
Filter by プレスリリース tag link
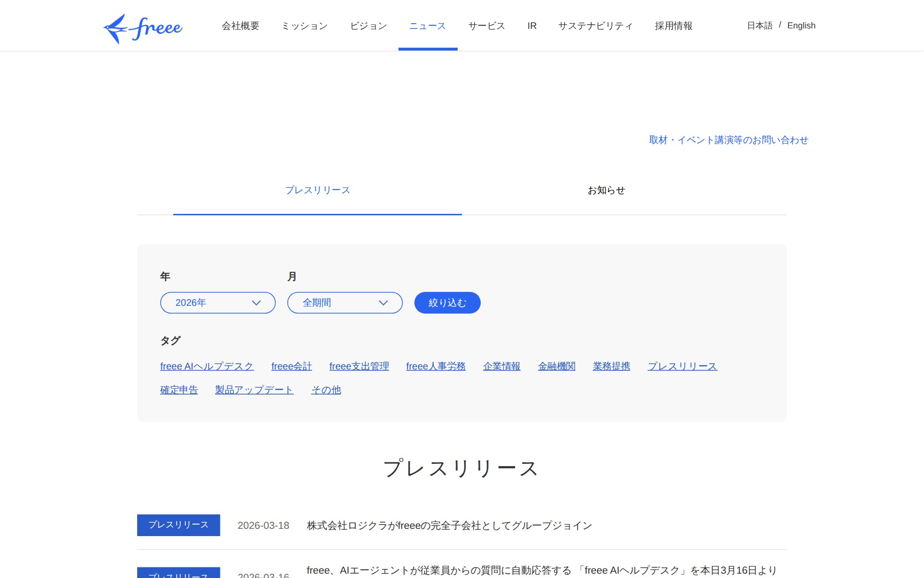[682, 366]
